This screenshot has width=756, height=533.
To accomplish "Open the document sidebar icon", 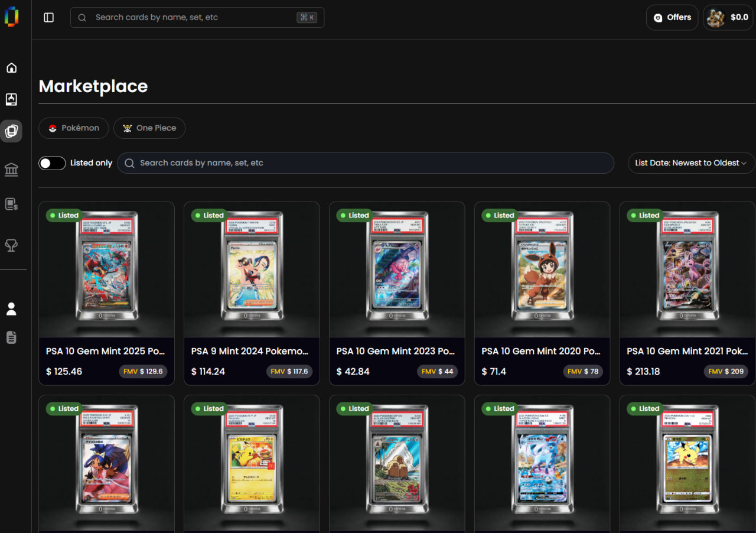I will 11,337.
